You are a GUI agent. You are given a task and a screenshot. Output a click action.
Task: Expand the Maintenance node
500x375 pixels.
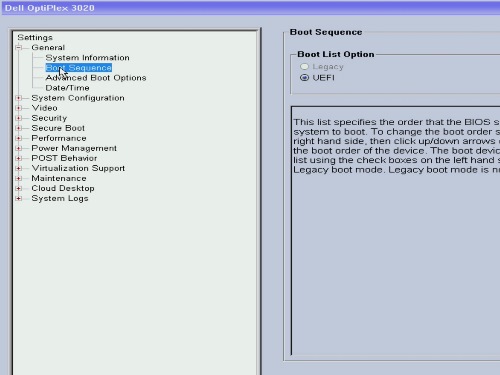click(19, 178)
